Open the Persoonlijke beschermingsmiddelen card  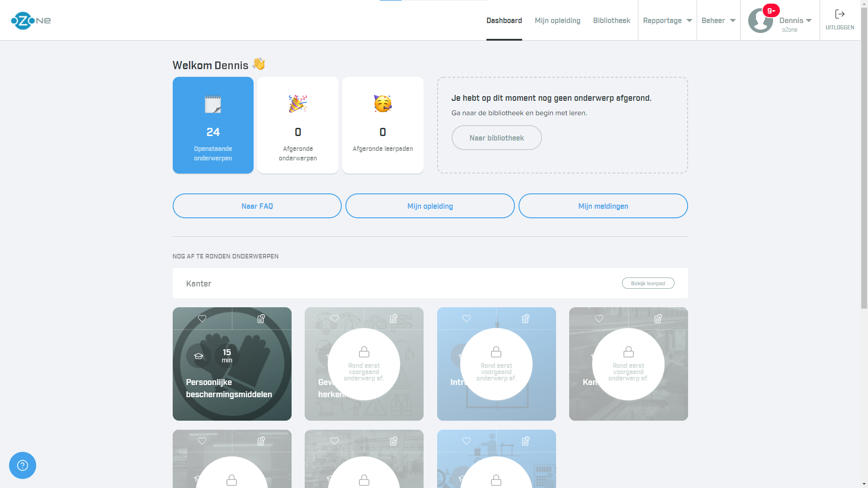tap(232, 364)
